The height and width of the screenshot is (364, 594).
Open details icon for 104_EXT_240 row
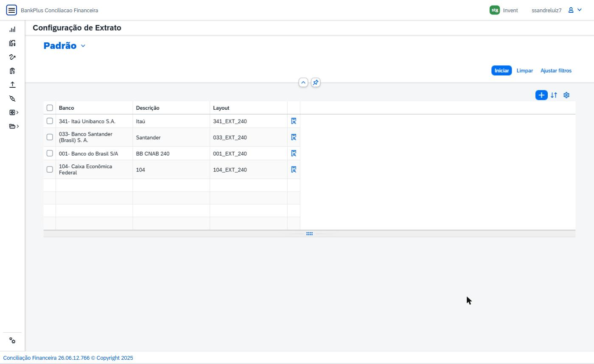[294, 169]
